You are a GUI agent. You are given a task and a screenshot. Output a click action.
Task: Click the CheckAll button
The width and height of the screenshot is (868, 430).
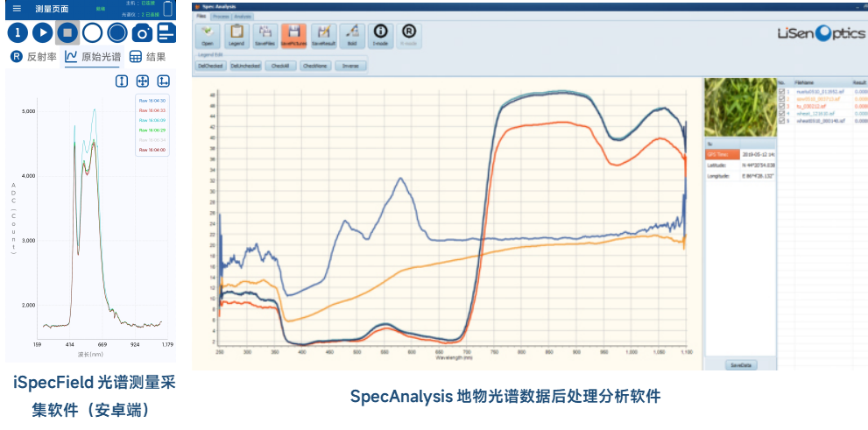click(280, 66)
